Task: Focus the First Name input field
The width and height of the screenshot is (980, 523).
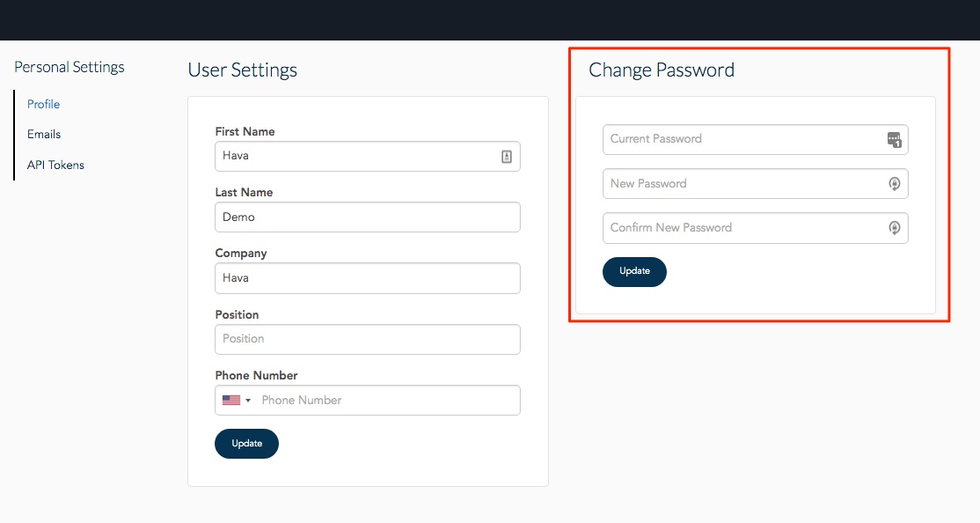Action: coord(368,157)
